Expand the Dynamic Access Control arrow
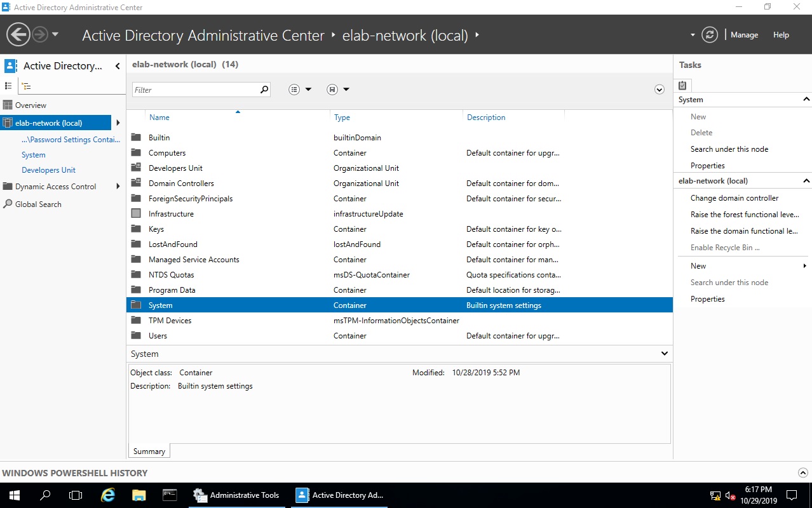812x508 pixels. coord(118,187)
